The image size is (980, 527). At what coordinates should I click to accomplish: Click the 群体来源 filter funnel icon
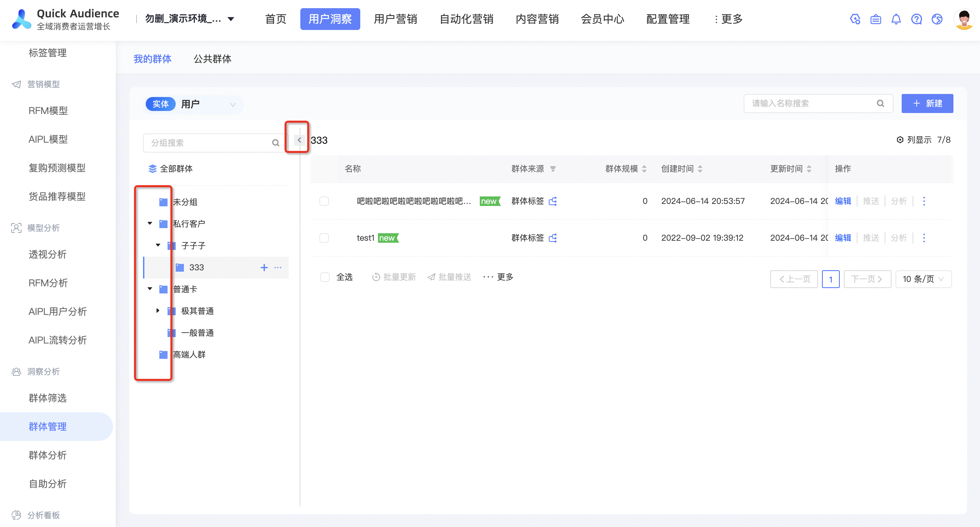point(553,169)
